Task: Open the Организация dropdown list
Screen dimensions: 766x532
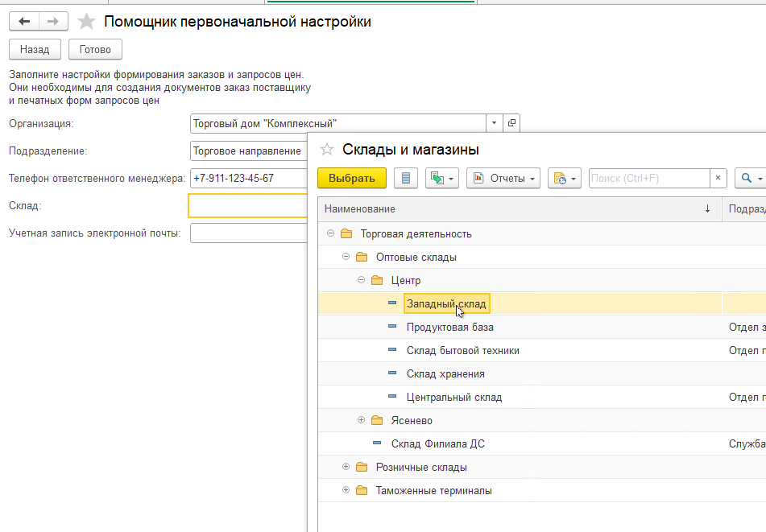Action: coord(494,123)
